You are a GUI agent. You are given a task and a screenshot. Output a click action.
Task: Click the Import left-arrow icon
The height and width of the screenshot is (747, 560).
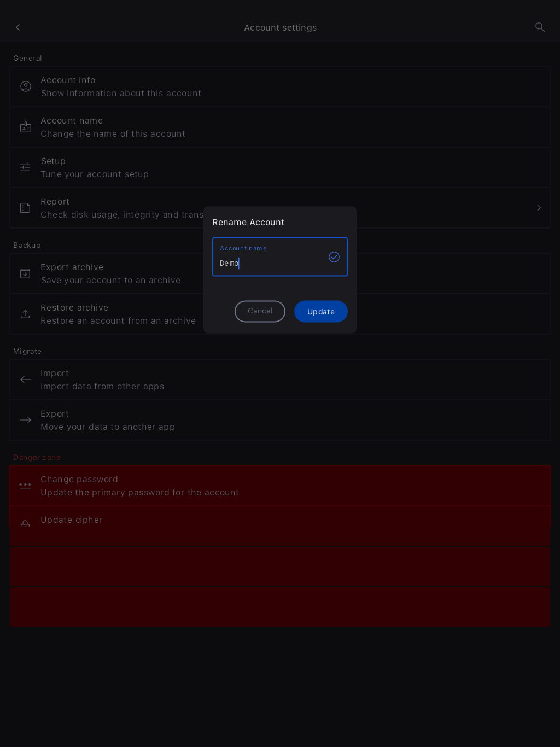(26, 380)
